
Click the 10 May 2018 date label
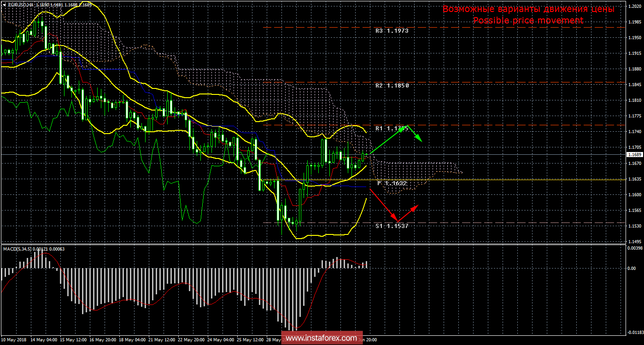[x=13, y=340]
